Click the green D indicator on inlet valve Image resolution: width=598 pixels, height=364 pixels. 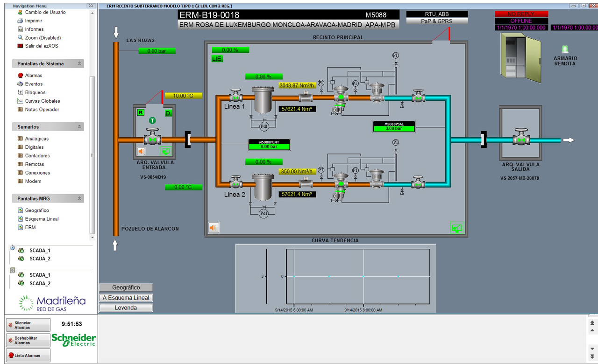click(x=168, y=113)
